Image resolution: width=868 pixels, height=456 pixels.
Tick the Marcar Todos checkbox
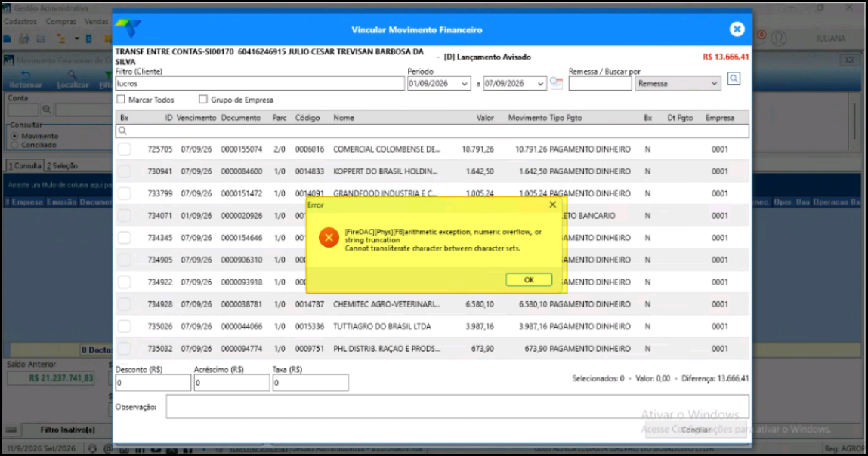pyautogui.click(x=121, y=100)
